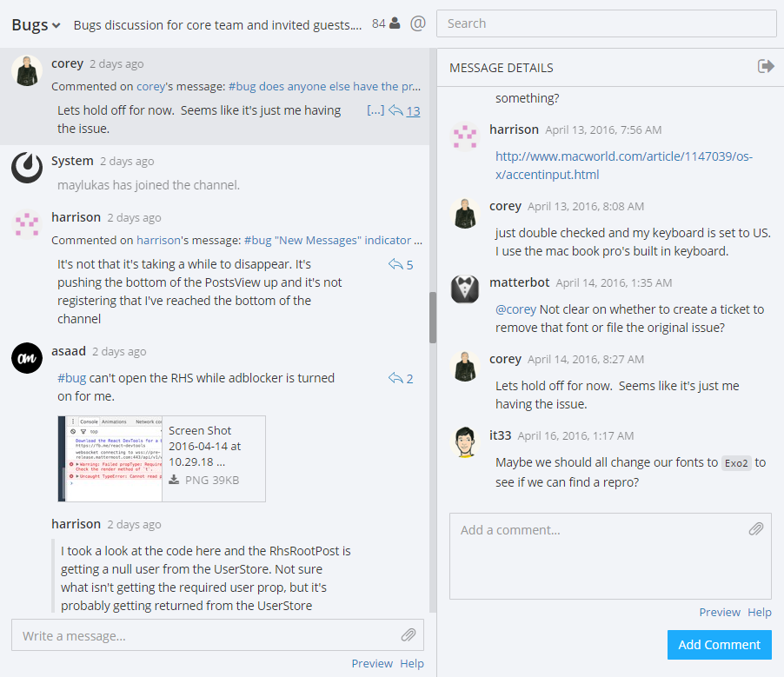The height and width of the screenshot is (677, 784).
Task: Click the harrison username in Message Details
Action: point(514,129)
